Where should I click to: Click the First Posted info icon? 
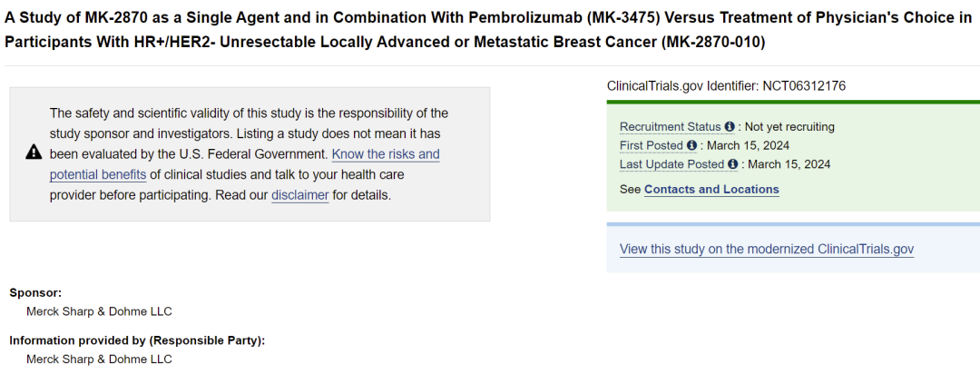[x=692, y=146]
